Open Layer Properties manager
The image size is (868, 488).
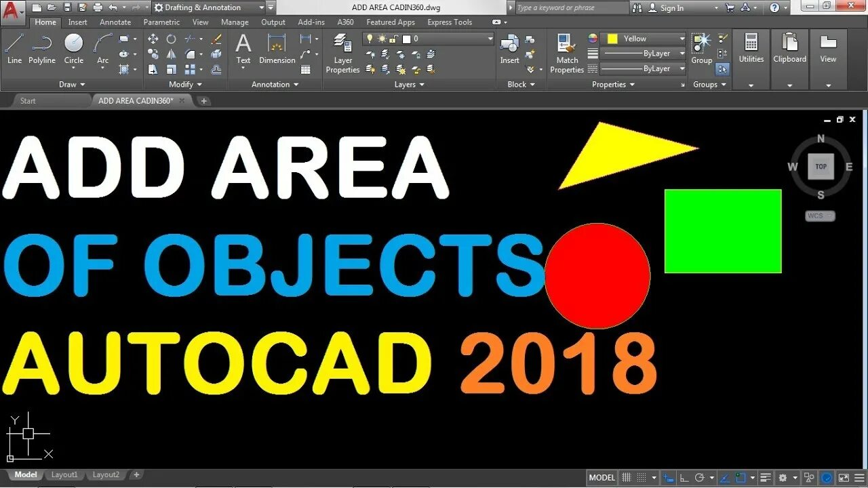[342, 54]
